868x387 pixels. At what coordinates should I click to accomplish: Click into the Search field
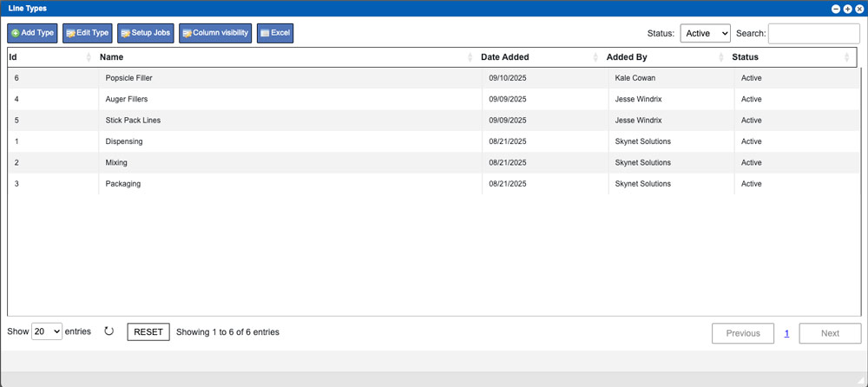[813, 33]
